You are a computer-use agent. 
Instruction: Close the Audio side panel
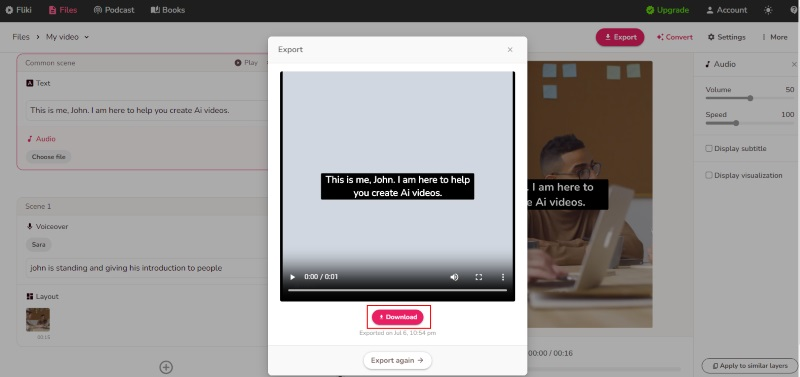(794, 64)
